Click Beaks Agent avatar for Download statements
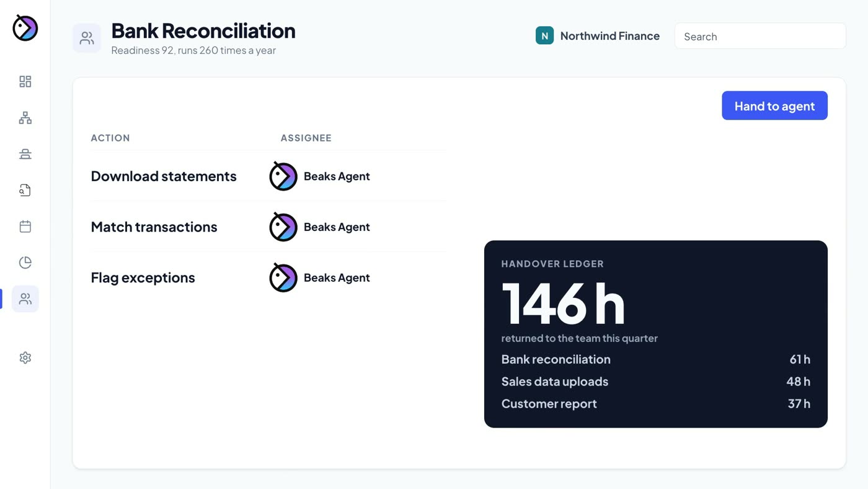868x489 pixels. (283, 176)
